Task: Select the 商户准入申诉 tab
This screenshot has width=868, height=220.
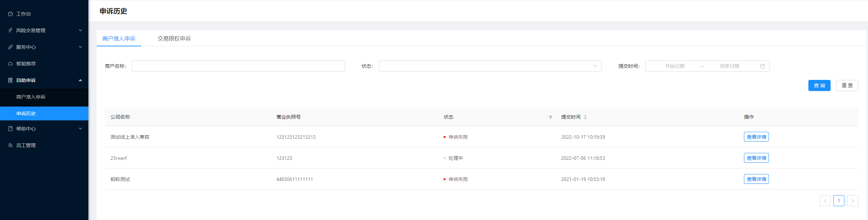Action: [119, 38]
